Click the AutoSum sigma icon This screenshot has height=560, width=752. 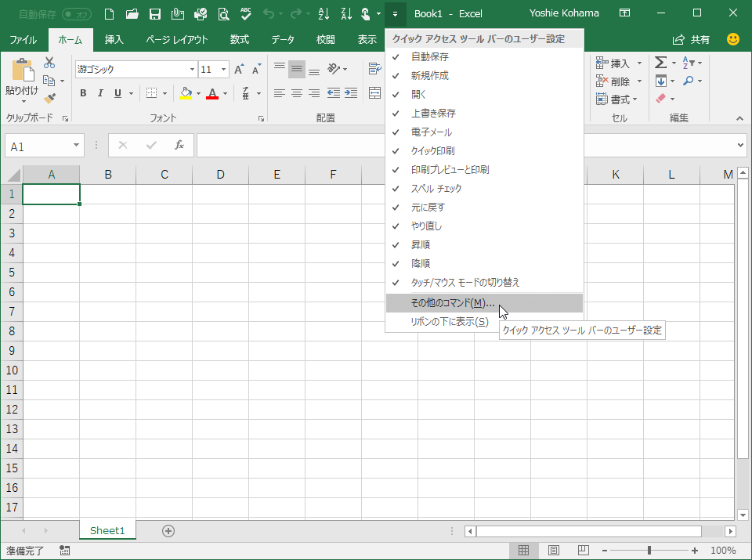[661, 63]
